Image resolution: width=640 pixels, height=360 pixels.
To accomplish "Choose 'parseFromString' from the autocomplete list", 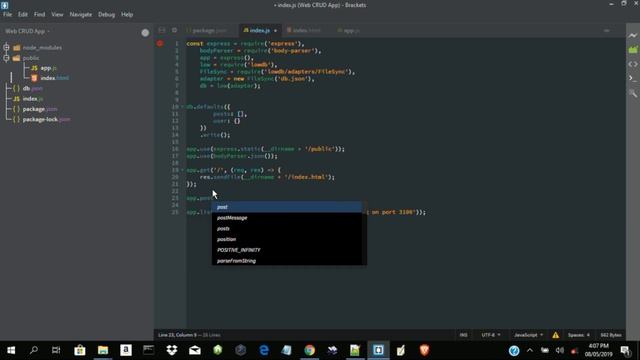I will pos(287,261).
